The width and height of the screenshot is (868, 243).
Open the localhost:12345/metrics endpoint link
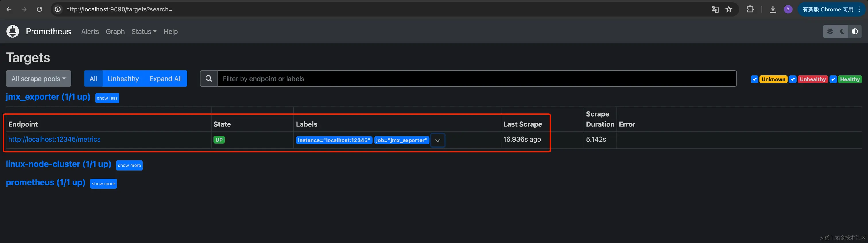pyautogui.click(x=55, y=139)
